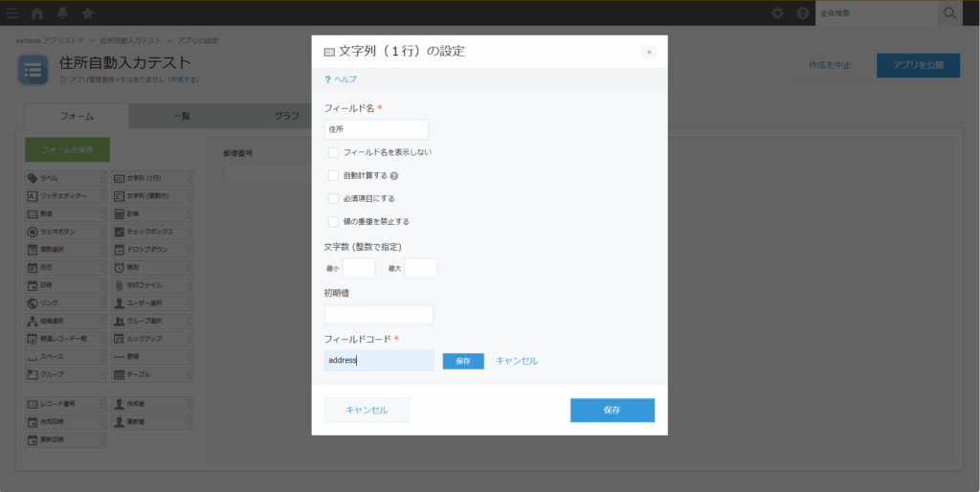Pick the 日時 field in the palette
Viewport: 980px width, 492px height.
pos(66,285)
